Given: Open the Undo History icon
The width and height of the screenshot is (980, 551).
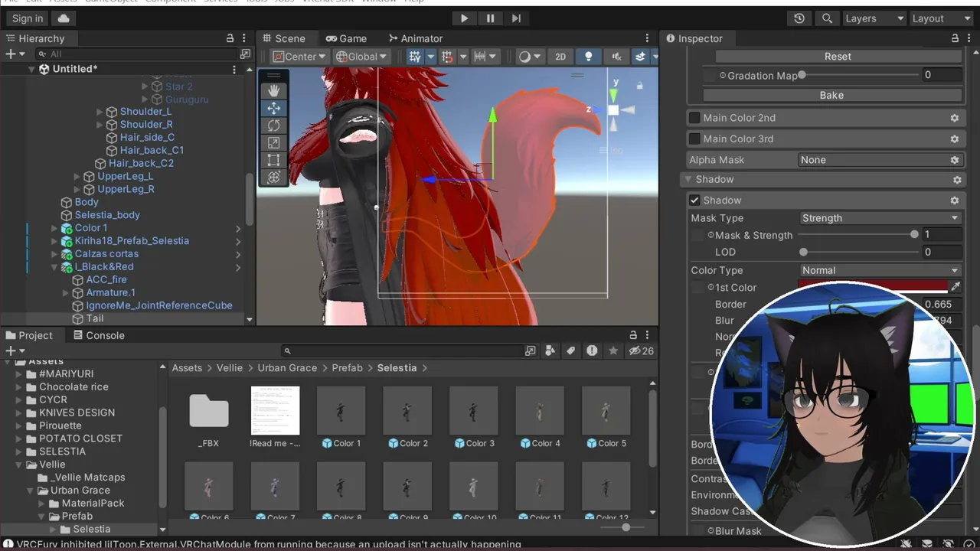Looking at the screenshot, I should (x=799, y=18).
